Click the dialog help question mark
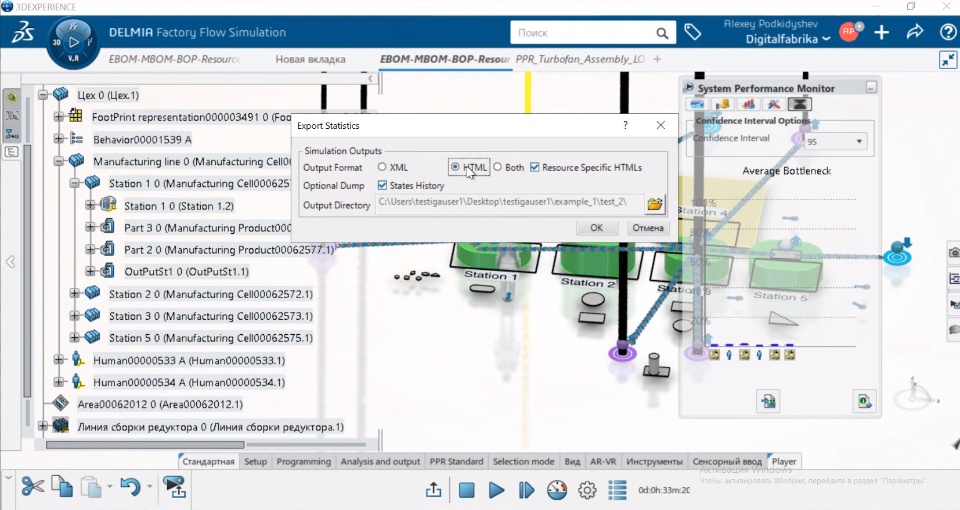960x510 pixels. click(625, 125)
